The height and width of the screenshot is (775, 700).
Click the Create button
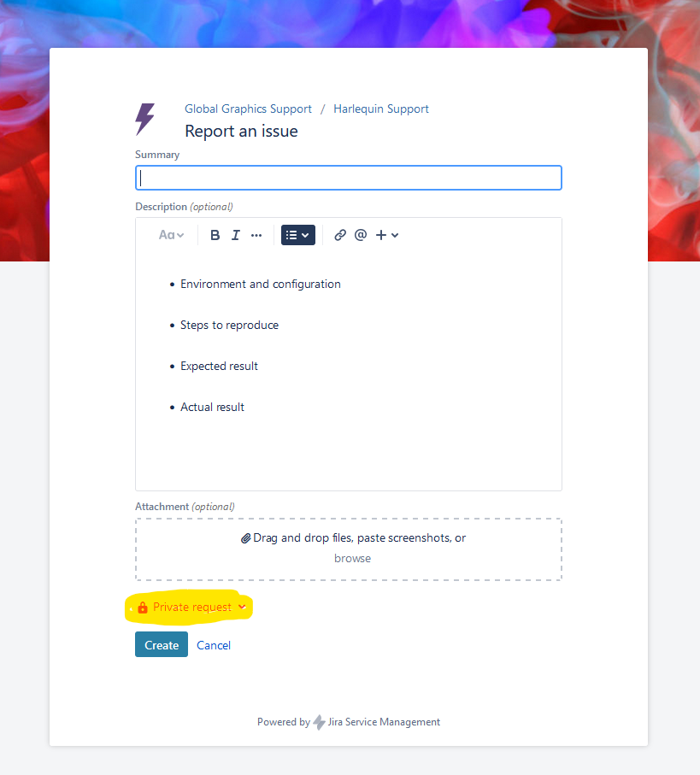[x=162, y=644]
